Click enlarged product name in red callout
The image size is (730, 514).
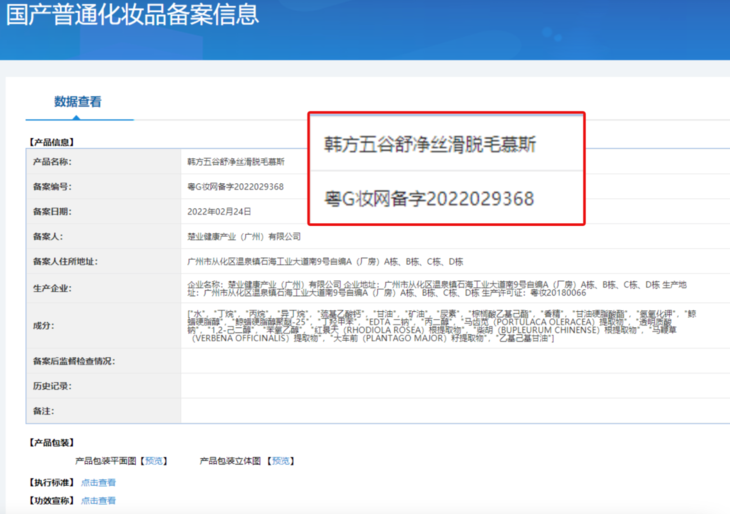coord(430,144)
